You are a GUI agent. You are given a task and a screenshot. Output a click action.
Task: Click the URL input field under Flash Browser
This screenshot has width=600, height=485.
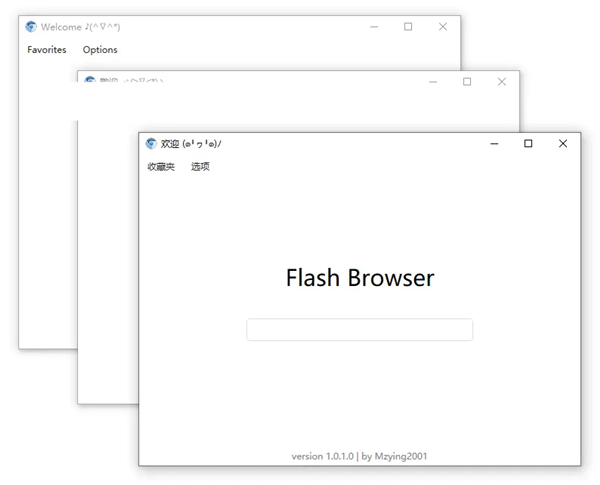tap(359, 330)
